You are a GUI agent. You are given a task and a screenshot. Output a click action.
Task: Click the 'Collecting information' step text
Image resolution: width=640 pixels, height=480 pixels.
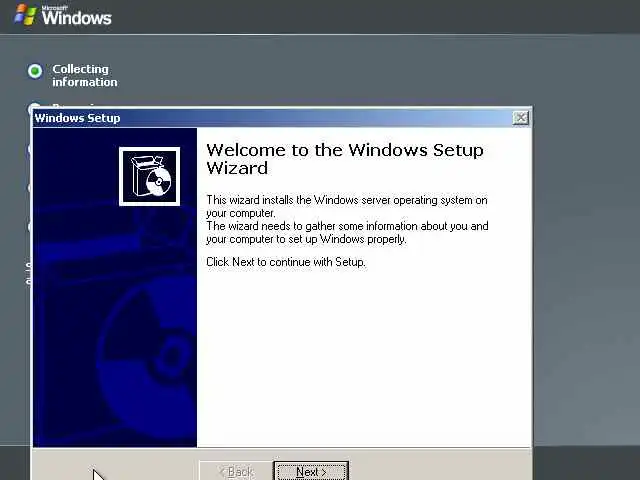coord(84,76)
